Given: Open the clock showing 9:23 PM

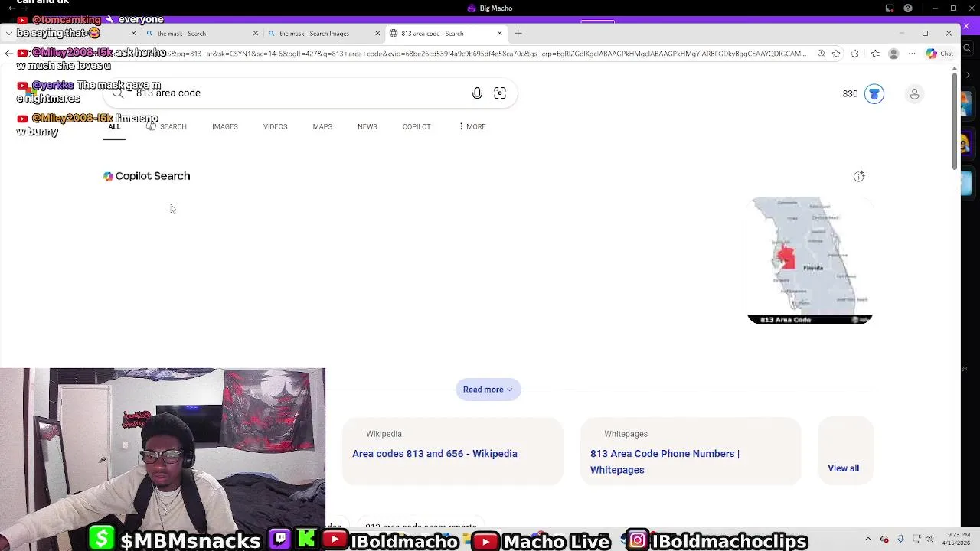Looking at the screenshot, I should 958,539.
